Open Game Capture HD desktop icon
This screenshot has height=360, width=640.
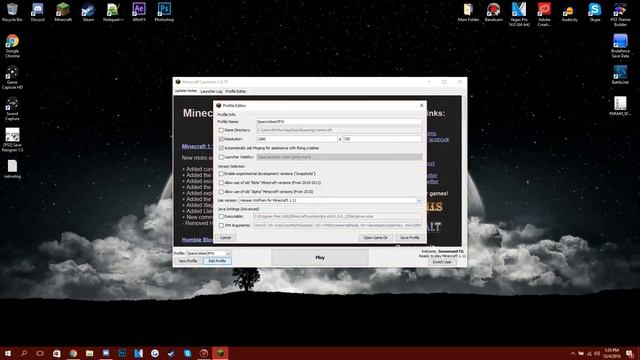[12, 77]
